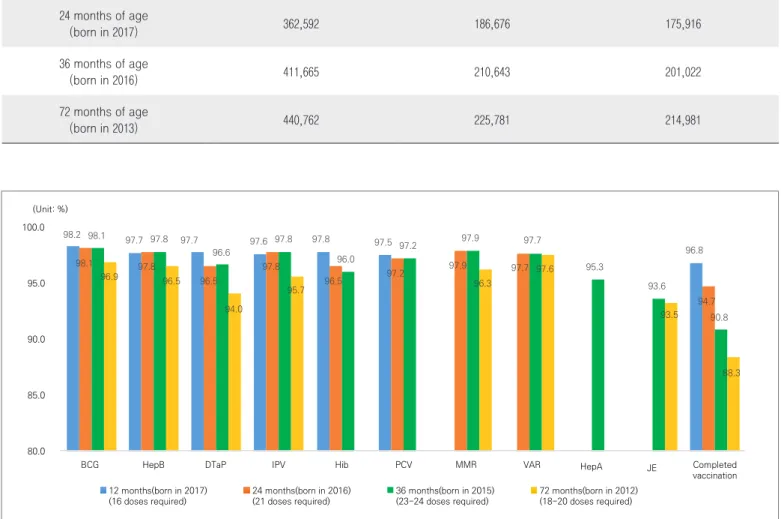Viewport: 781px width, 519px height.
Task: Select the '72 months(born in 2012)' legend label
Action: pyautogui.click(x=588, y=491)
